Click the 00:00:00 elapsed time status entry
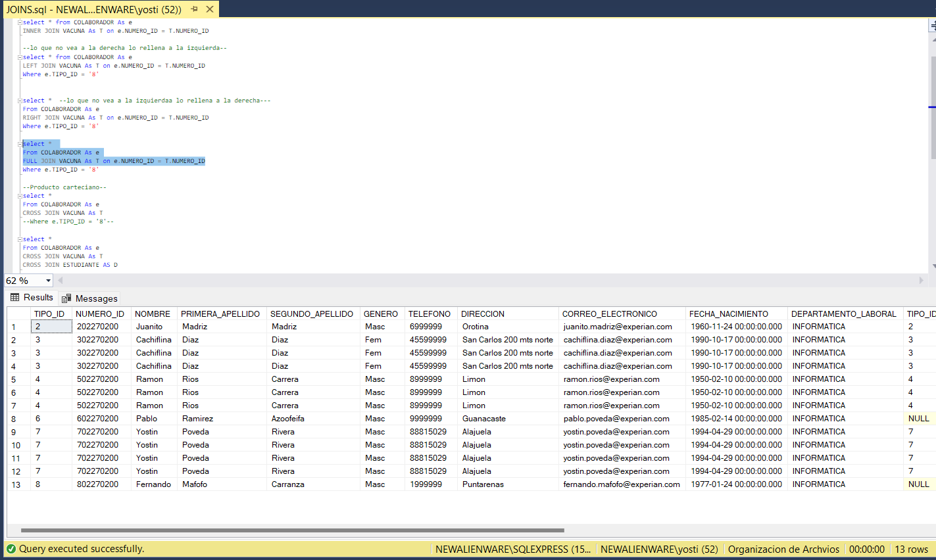The image size is (936, 560). click(x=866, y=549)
